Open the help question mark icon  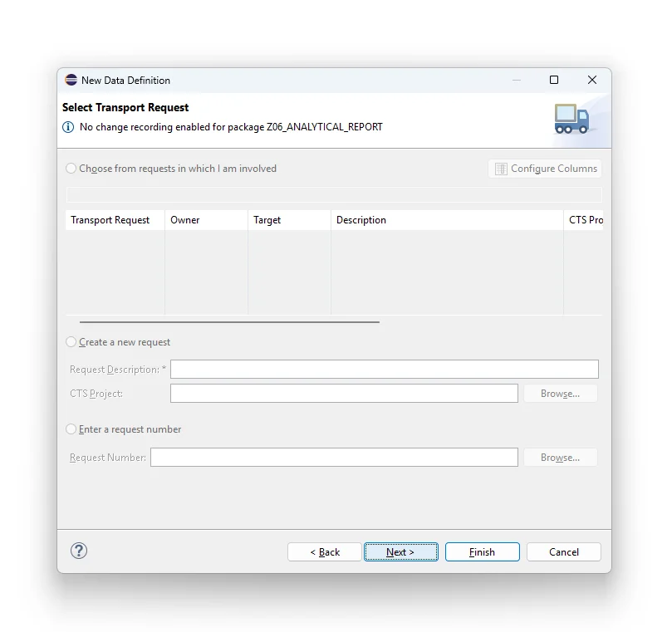(79, 551)
